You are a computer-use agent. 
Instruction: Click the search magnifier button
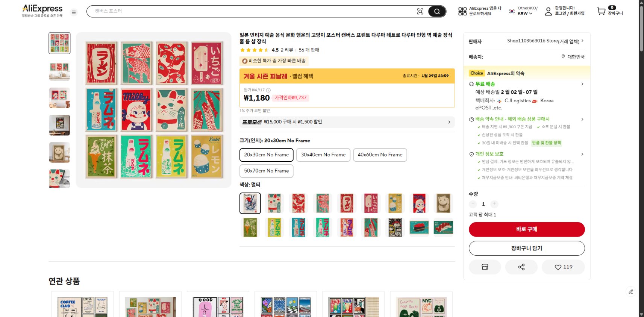[x=437, y=11]
